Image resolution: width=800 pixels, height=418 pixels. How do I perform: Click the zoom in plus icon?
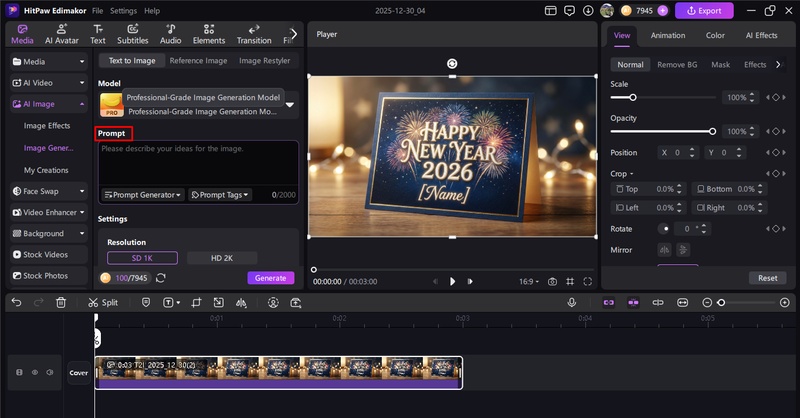coord(785,303)
